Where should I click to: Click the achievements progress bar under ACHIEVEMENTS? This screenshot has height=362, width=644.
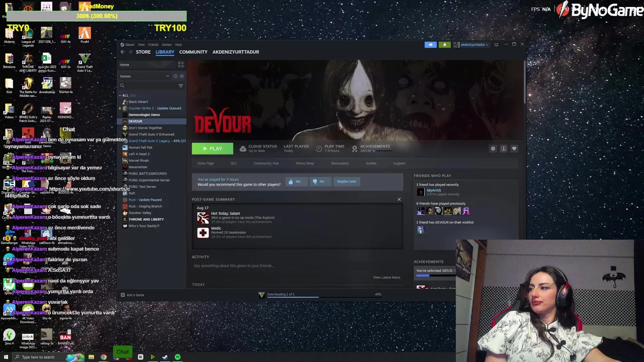click(435, 275)
